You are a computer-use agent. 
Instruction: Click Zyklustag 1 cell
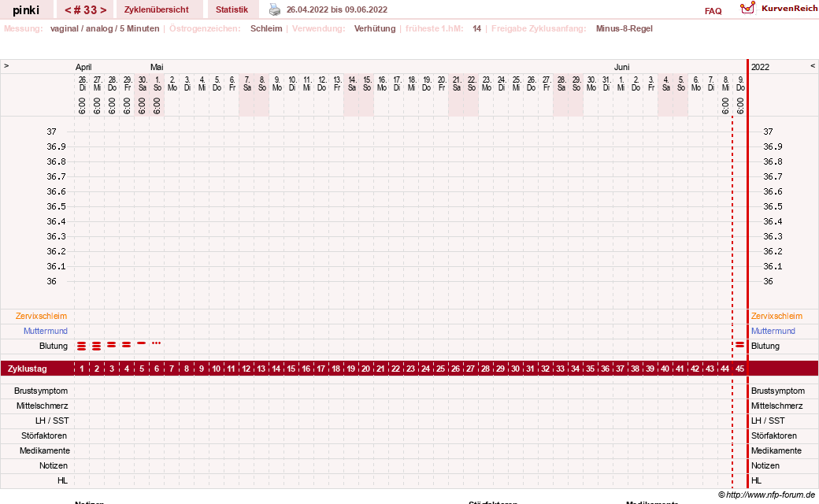81,369
